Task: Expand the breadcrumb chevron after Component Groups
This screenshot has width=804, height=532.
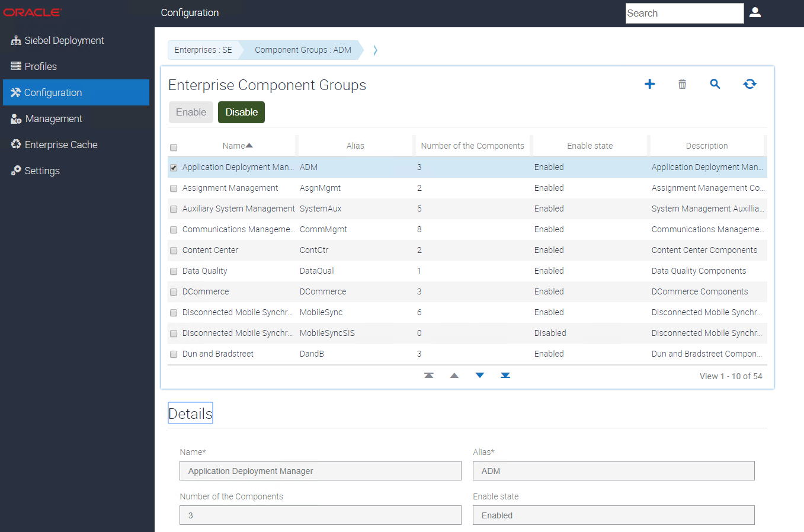Action: tap(375, 50)
